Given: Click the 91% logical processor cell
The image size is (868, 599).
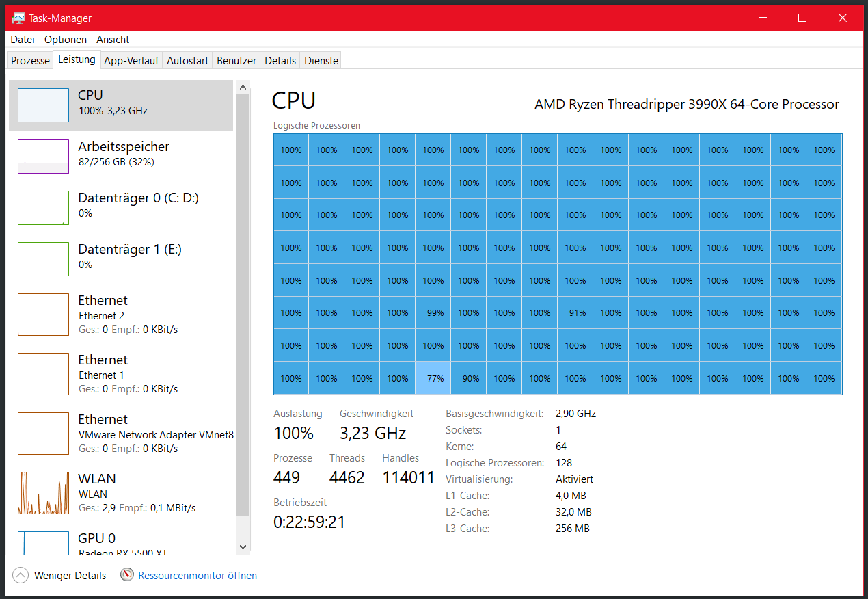Looking at the screenshot, I should click(575, 313).
